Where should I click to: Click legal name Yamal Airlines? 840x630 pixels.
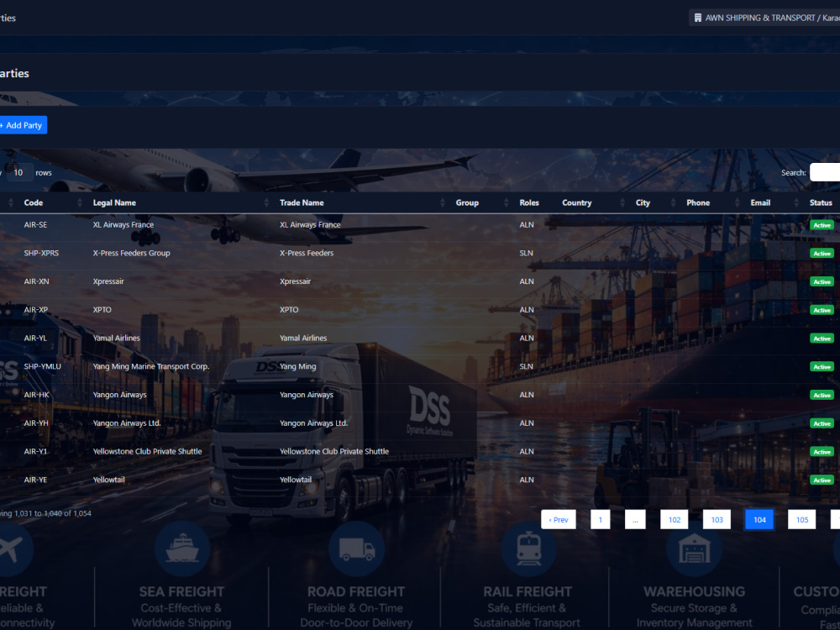pyautogui.click(x=116, y=338)
